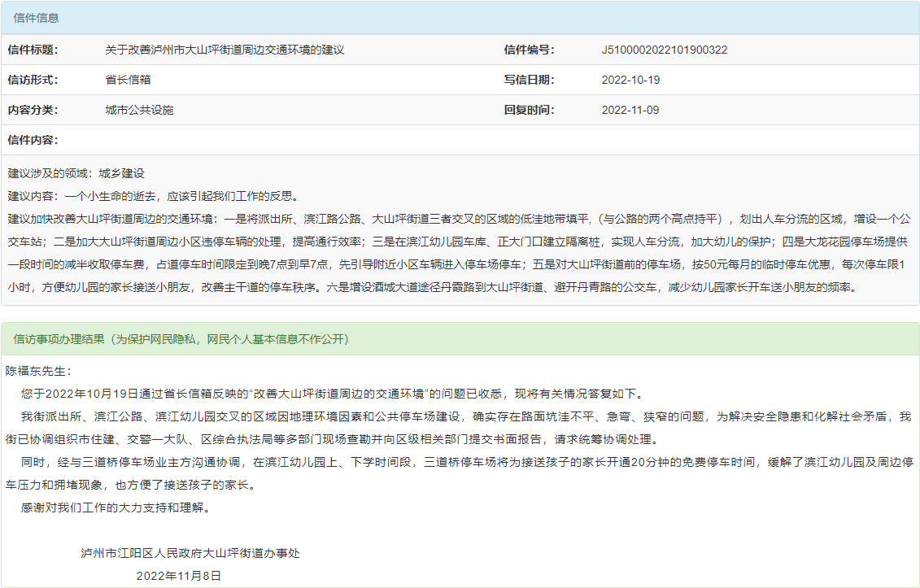Click the 城市公共设施 category value
The image size is (920, 588).
pyautogui.click(x=139, y=110)
